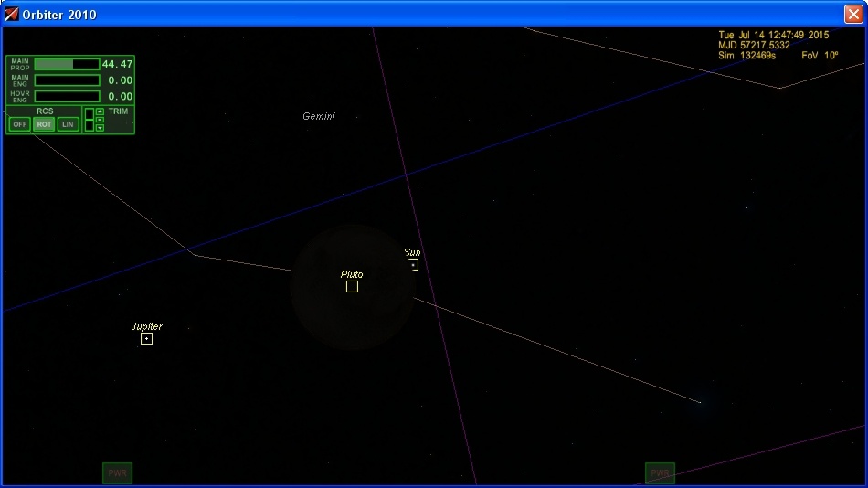Click the Sim 132469s elapsed time

(746, 56)
